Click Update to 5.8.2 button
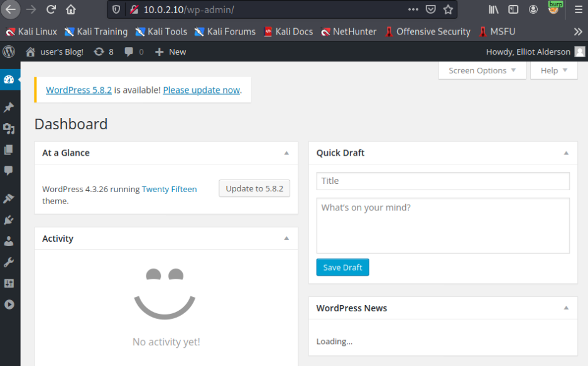The image size is (588, 366). tap(254, 188)
